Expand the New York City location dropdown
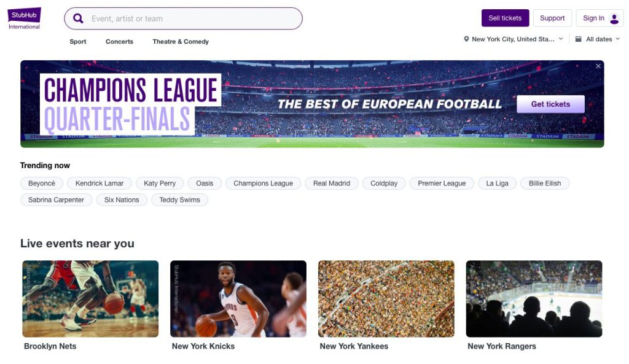Image resolution: width=629 pixels, height=364 pixels. pos(514,39)
